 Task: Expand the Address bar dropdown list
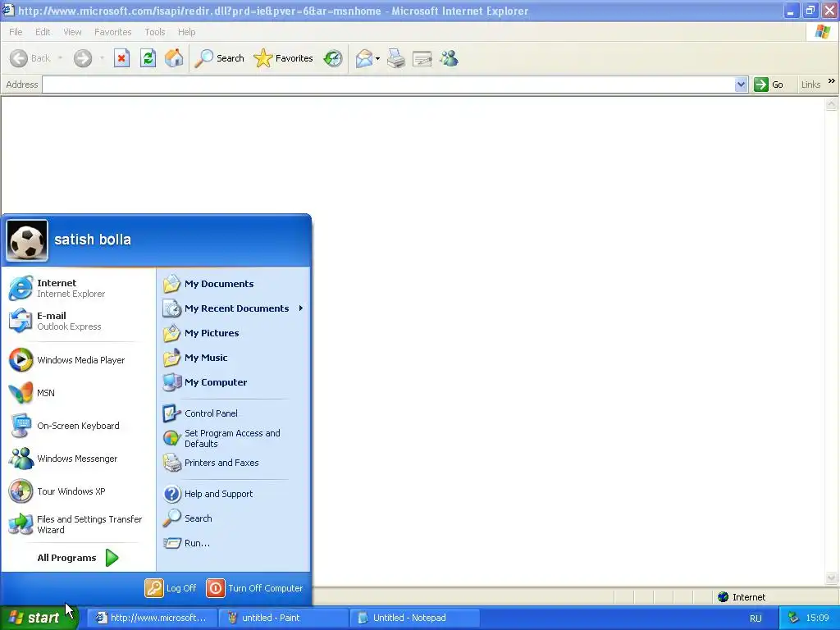pos(741,84)
